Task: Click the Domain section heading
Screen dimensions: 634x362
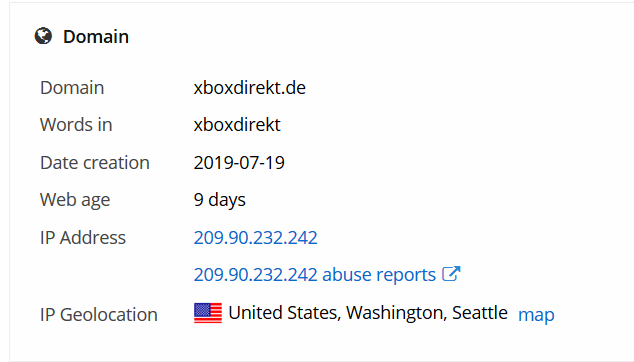Action: click(x=96, y=36)
